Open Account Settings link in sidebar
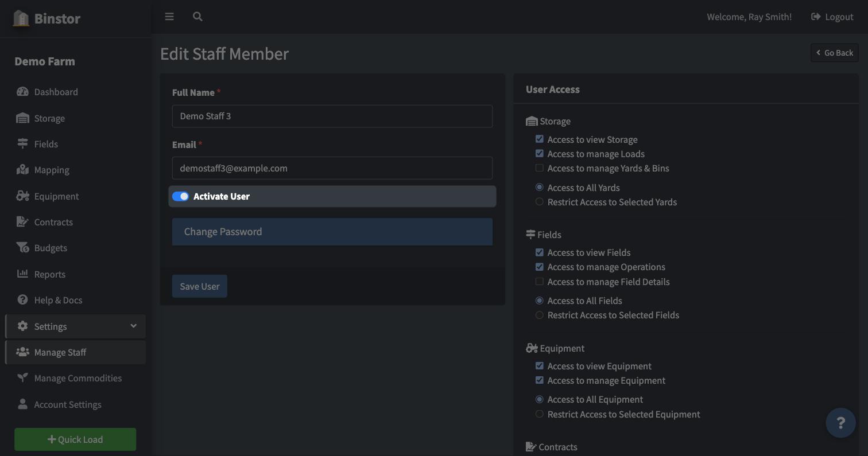This screenshot has height=456, width=868. coord(75,404)
